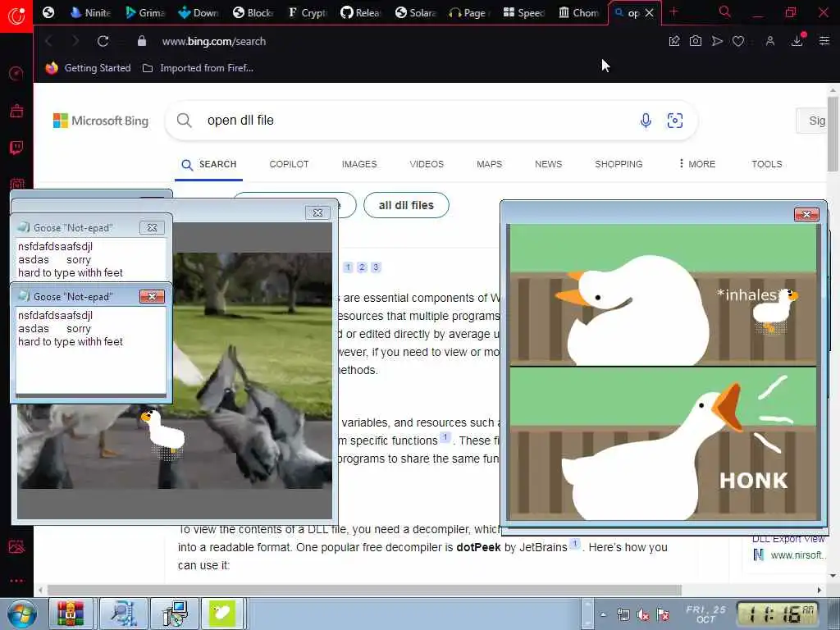Go forward using the forward arrow
The width and height of the screenshot is (840, 630).
[75, 41]
